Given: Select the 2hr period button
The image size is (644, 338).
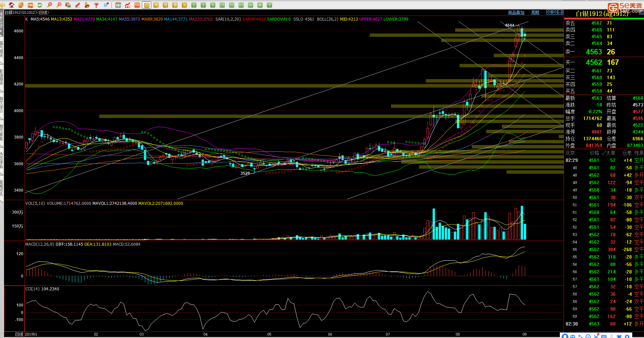Looking at the screenshot, I should 251,5.
